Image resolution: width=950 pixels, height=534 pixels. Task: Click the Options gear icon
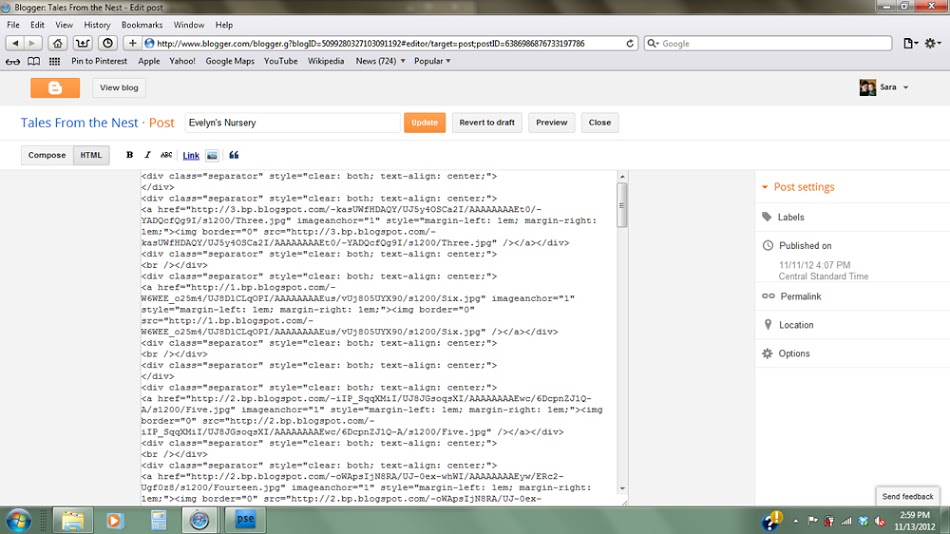[x=768, y=353]
